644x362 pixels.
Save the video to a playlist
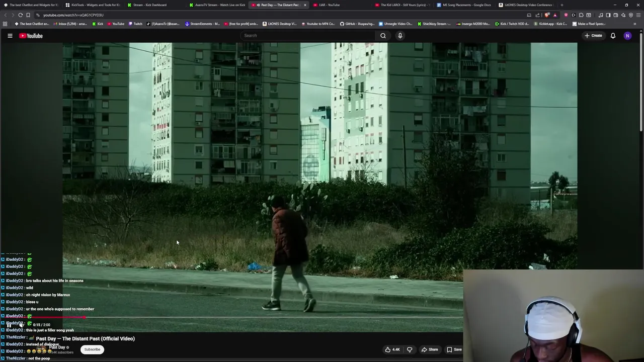click(454, 349)
